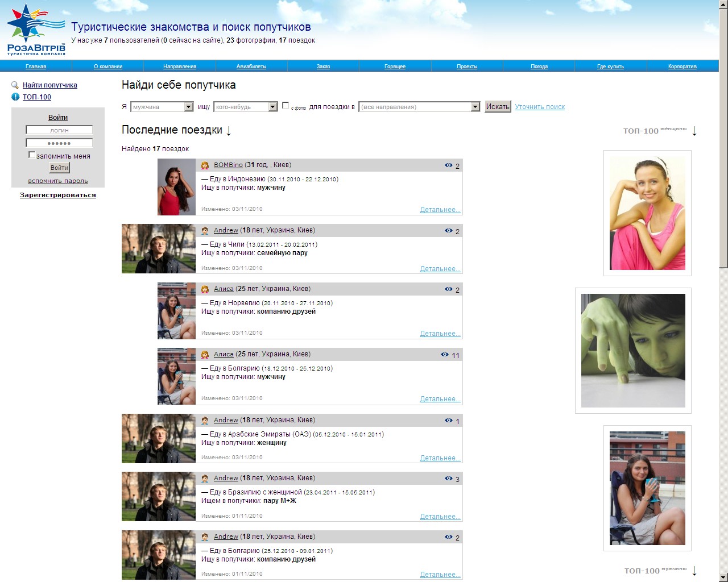This screenshot has width=728, height=582.
Task: Enable the запомнить меня checkbox
Action: click(x=32, y=155)
